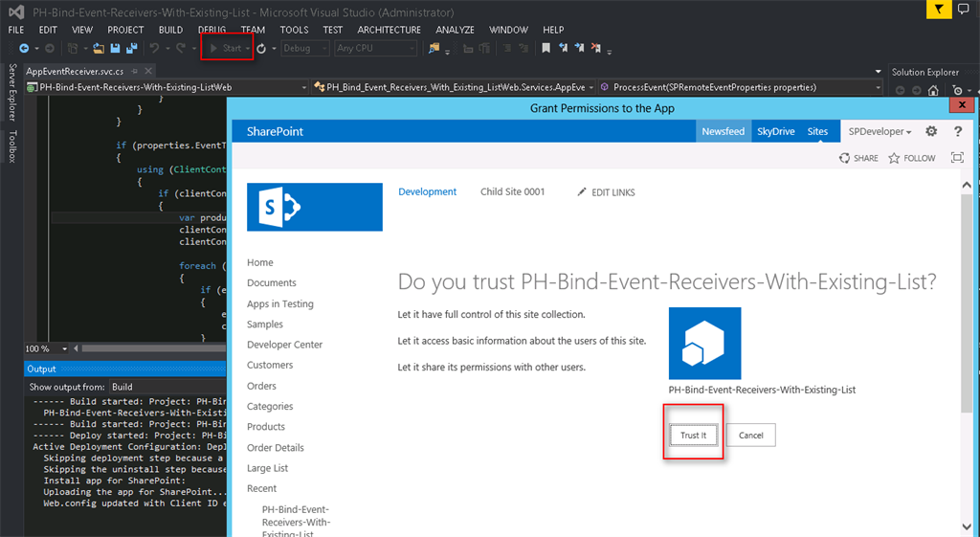Click the Open File folder icon
Viewport: 980px width, 537px height.
(x=99, y=48)
